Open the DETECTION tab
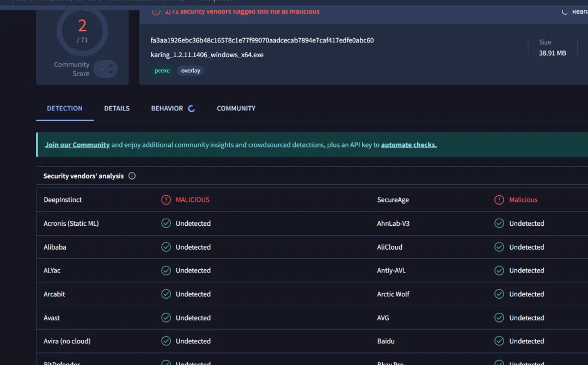588x365 pixels. [x=64, y=108]
